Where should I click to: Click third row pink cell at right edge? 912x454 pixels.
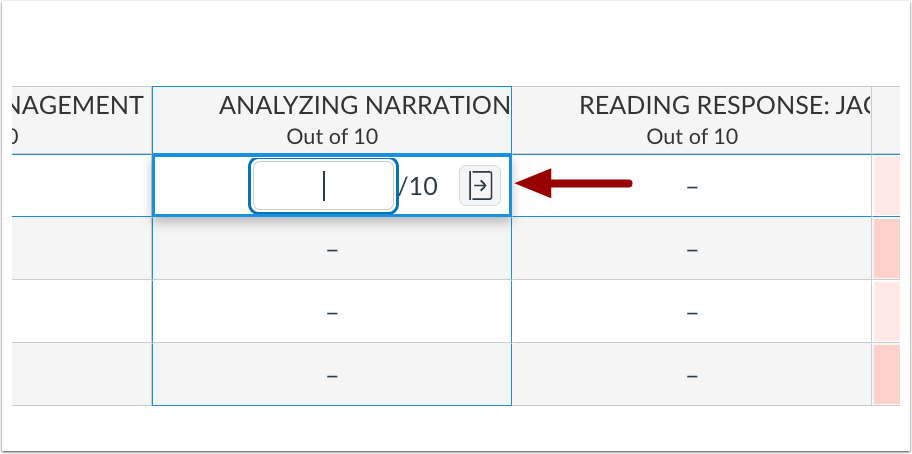pos(886,312)
